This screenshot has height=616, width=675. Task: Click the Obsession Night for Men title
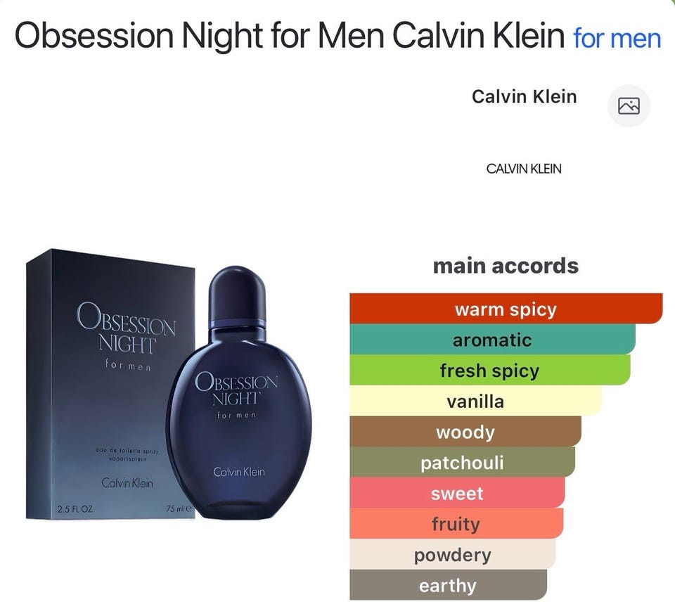tap(289, 35)
